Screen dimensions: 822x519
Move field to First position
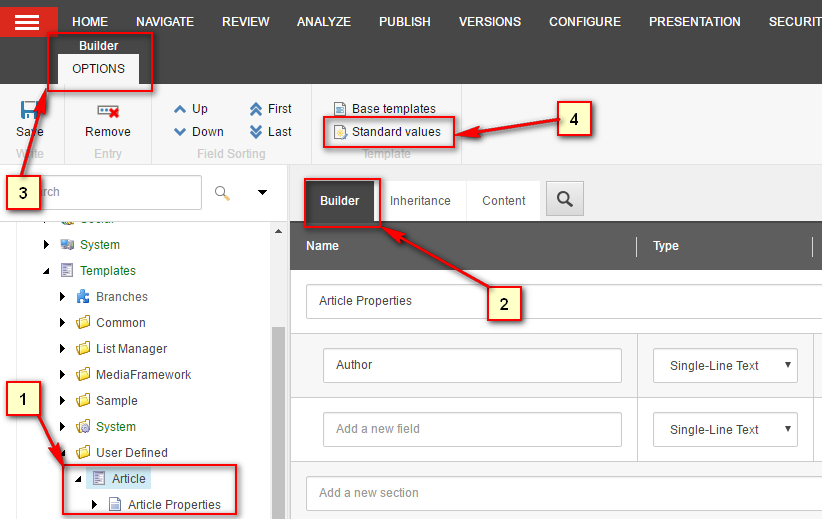256,109
